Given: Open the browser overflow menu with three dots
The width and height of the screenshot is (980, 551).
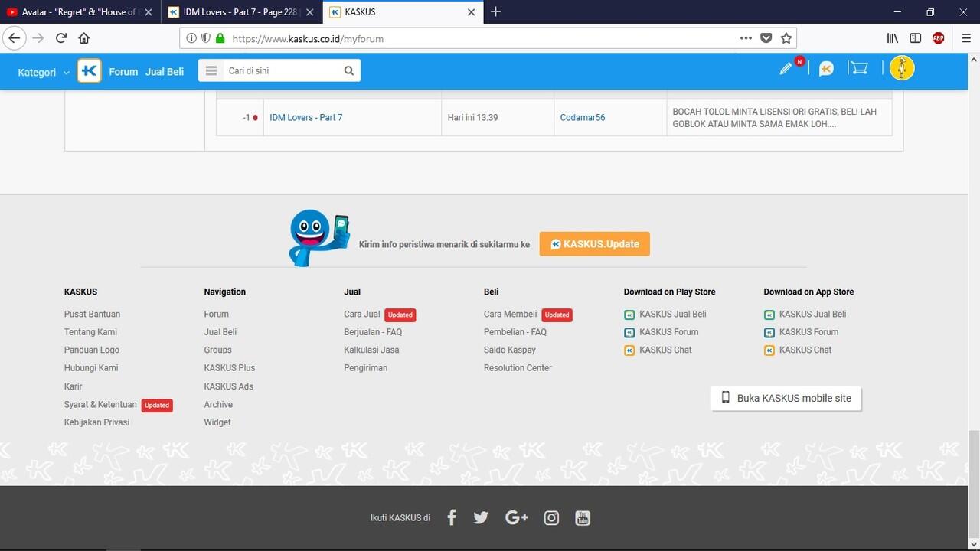Looking at the screenshot, I should tap(745, 37).
